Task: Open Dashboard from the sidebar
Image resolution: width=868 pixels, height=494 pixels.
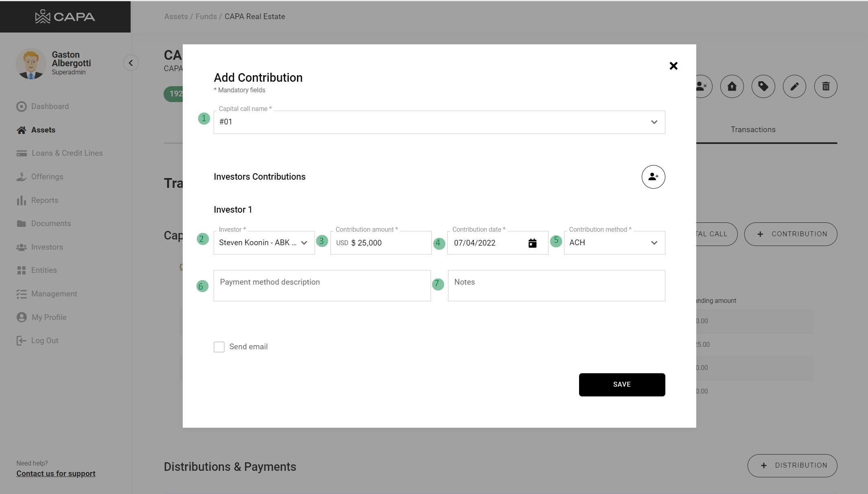Action: coord(50,107)
